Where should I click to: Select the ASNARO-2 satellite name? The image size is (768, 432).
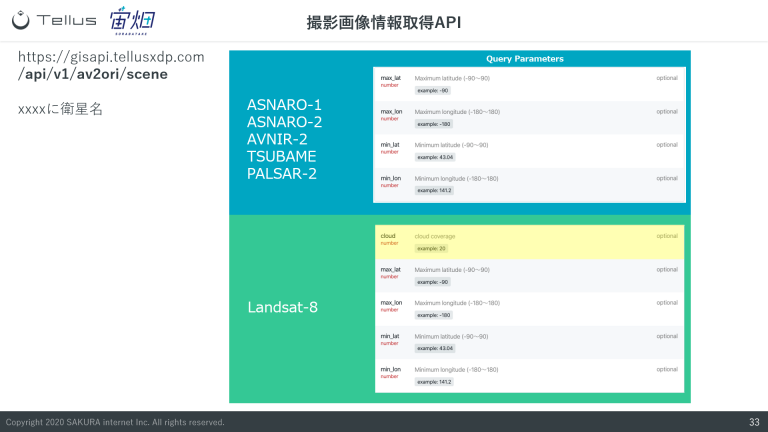pyautogui.click(x=284, y=122)
